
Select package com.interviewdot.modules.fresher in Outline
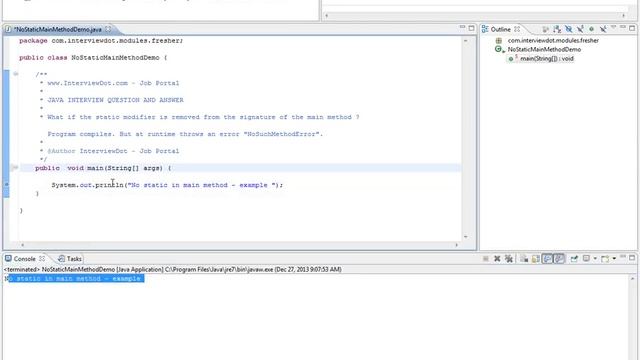[553, 40]
